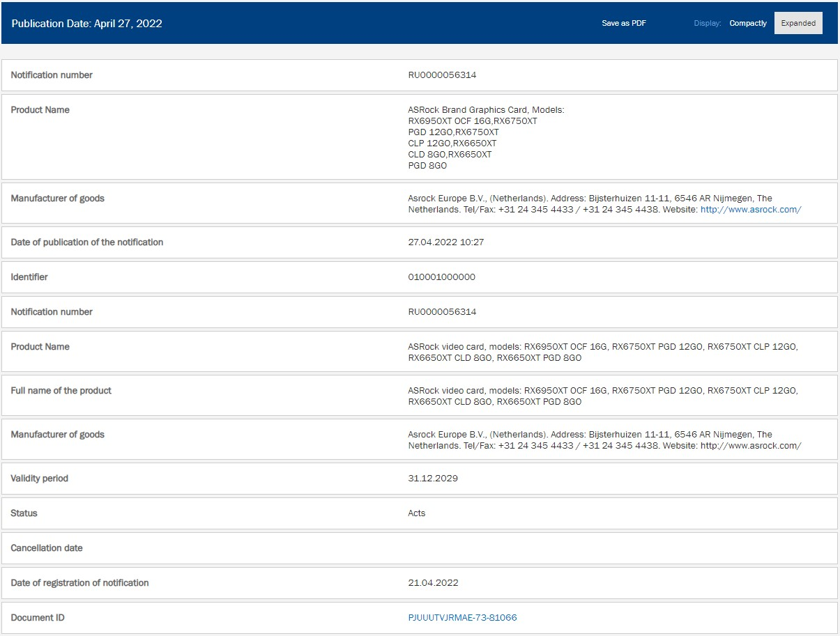Click the Save as PDF button
This screenshot has width=840, height=636.
pos(623,23)
